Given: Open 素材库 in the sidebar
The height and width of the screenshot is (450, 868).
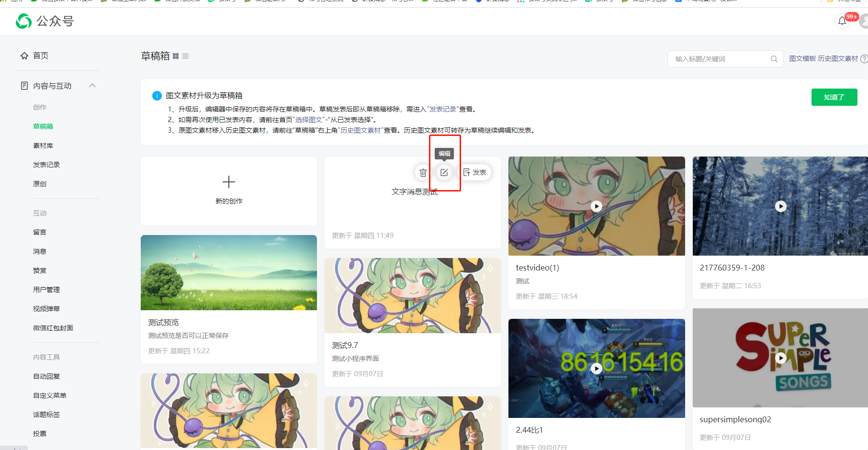Looking at the screenshot, I should pos(43,146).
